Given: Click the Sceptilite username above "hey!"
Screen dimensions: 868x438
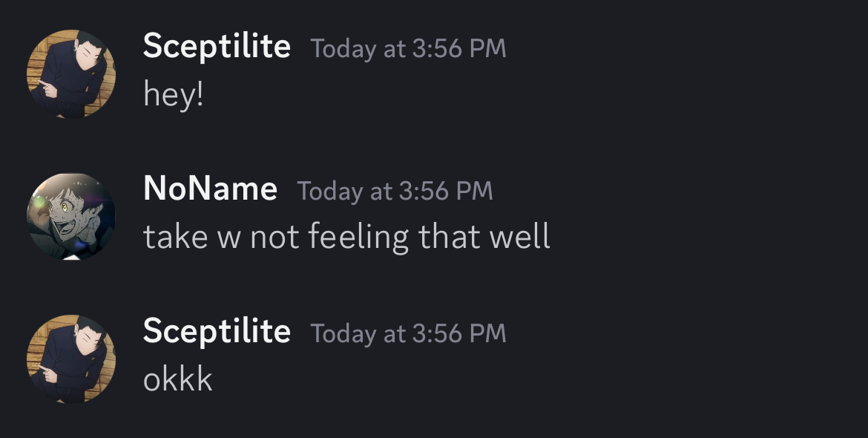Looking at the screenshot, I should [217, 47].
